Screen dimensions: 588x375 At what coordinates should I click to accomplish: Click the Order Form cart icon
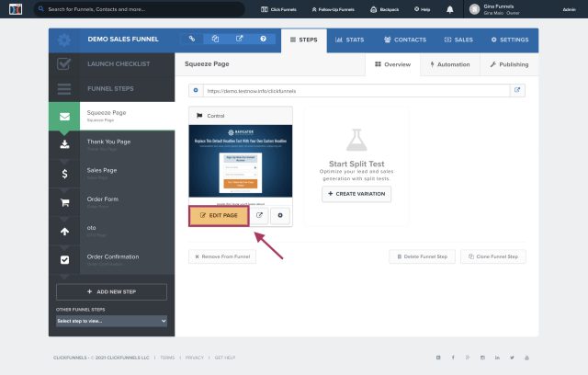(64, 202)
